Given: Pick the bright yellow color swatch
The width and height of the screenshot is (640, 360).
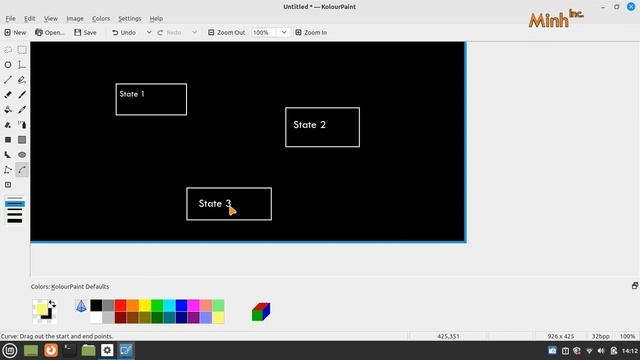Looking at the screenshot, I should [x=145, y=305].
